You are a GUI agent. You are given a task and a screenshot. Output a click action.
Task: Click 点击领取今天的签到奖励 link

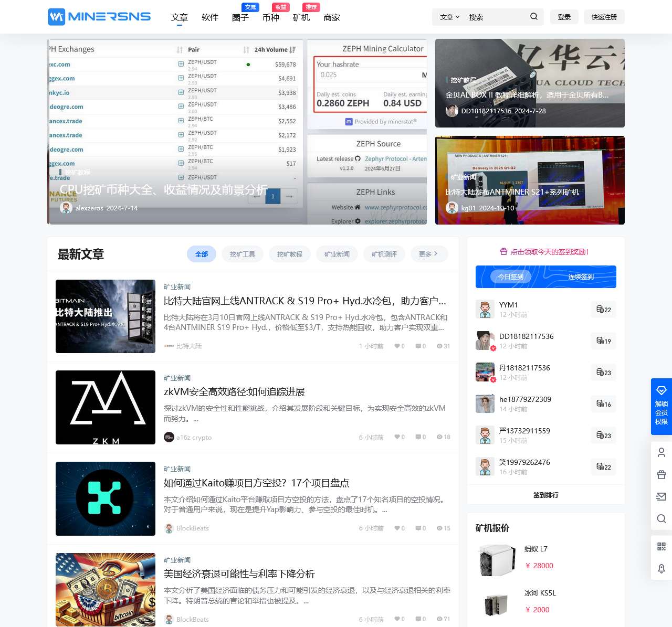click(550, 252)
